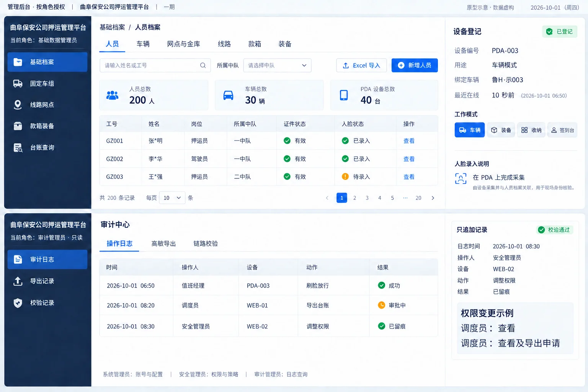
Task: Click the 款箱 tab
Action: pos(255,44)
